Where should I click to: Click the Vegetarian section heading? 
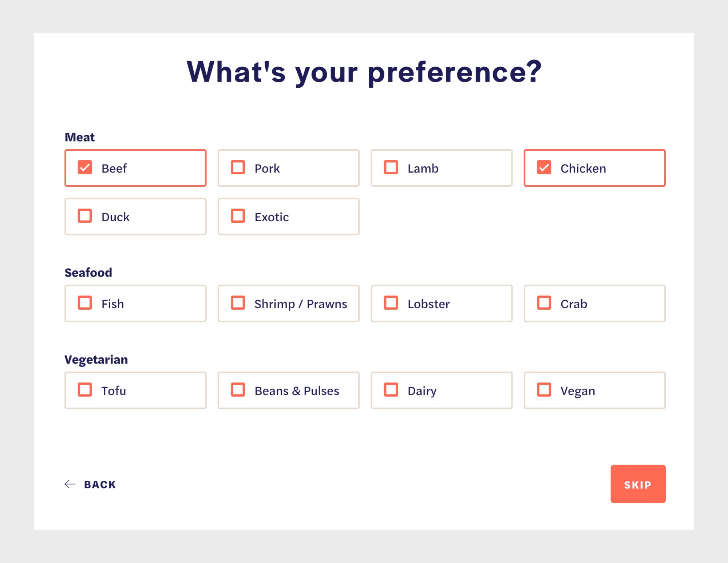[x=96, y=360]
